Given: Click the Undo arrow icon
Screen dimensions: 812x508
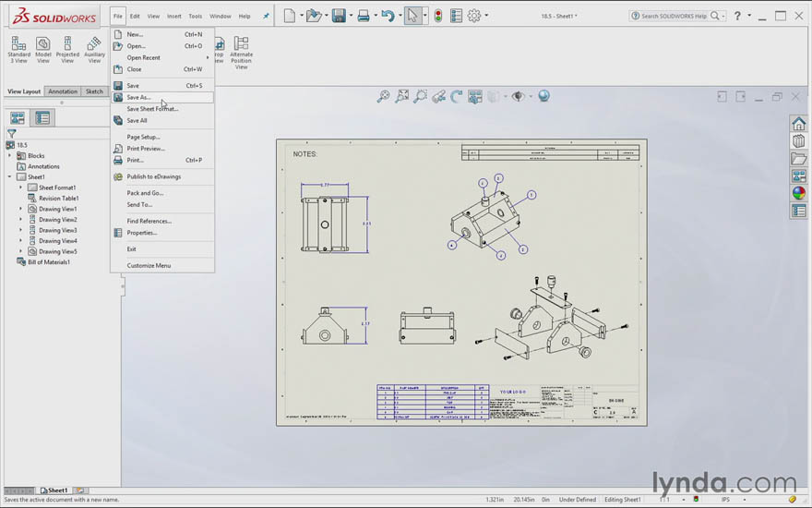Looking at the screenshot, I should [388, 16].
